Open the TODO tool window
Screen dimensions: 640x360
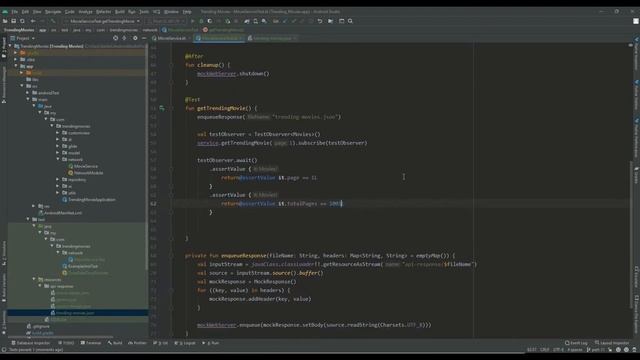[66, 343]
